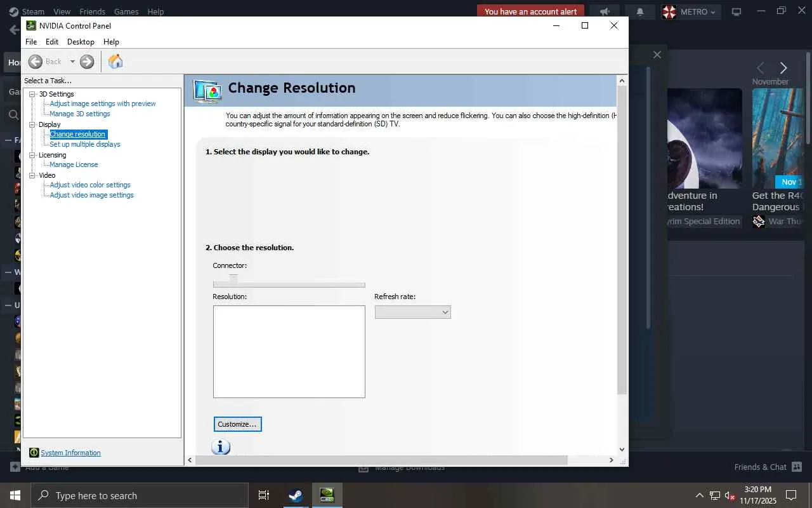Click the Steam announcements megaphone icon
Screen dimensions: 812x508
pos(605,11)
